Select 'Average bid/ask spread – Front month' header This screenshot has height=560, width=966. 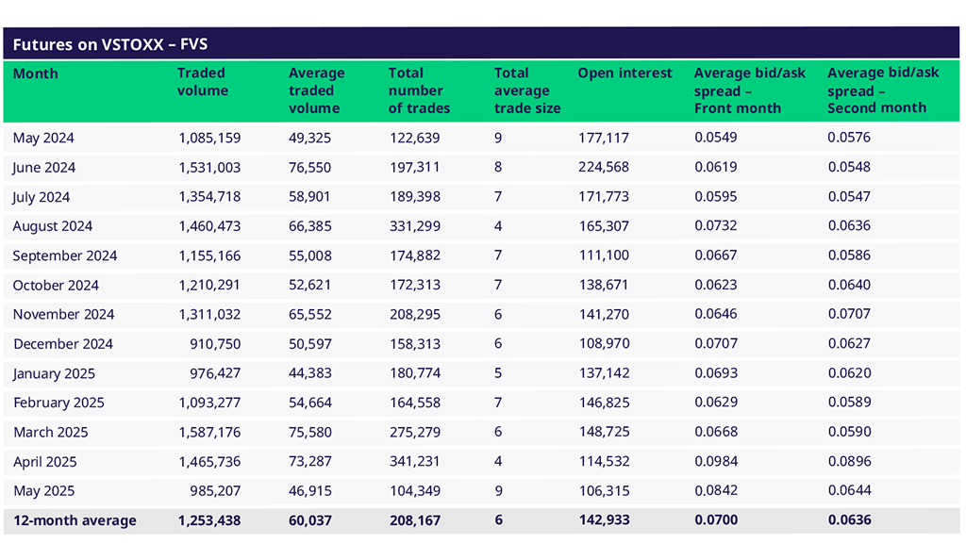(749, 91)
